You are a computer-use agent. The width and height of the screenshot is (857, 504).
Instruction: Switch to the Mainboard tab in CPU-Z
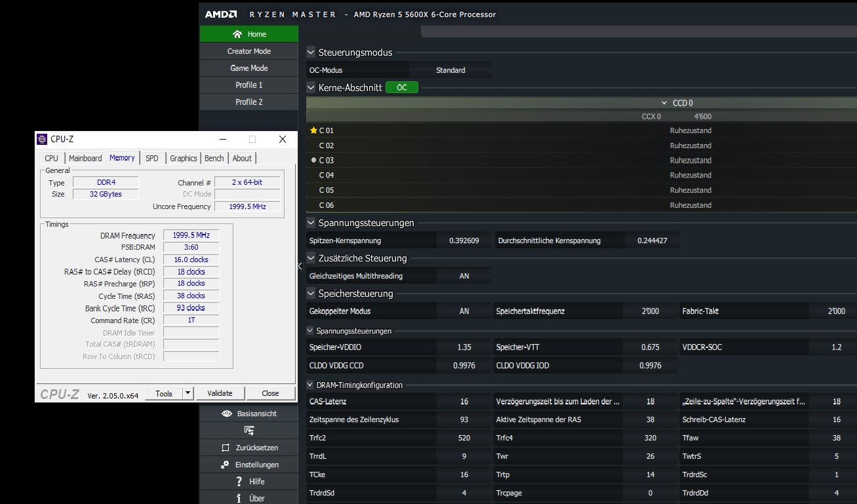(x=85, y=158)
